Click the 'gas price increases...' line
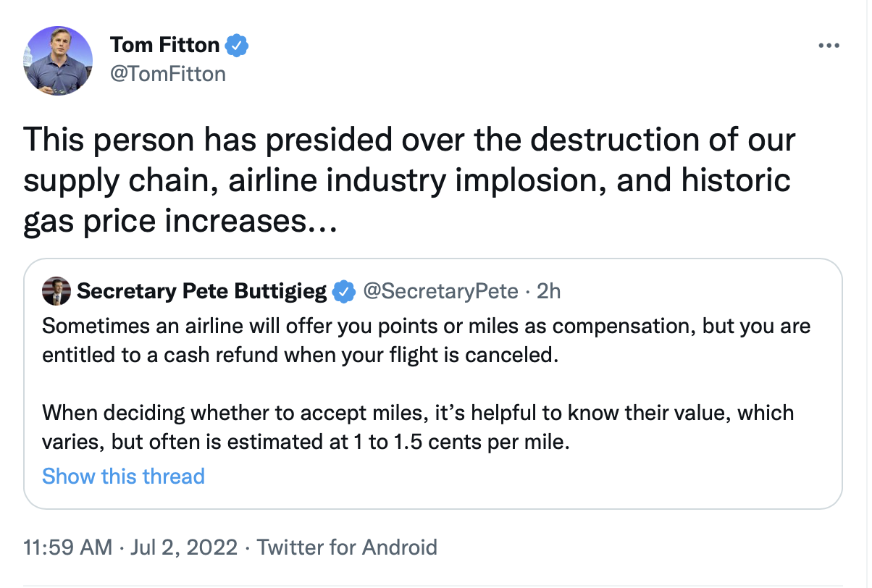Screen dimensions: 872x588 coord(180,219)
